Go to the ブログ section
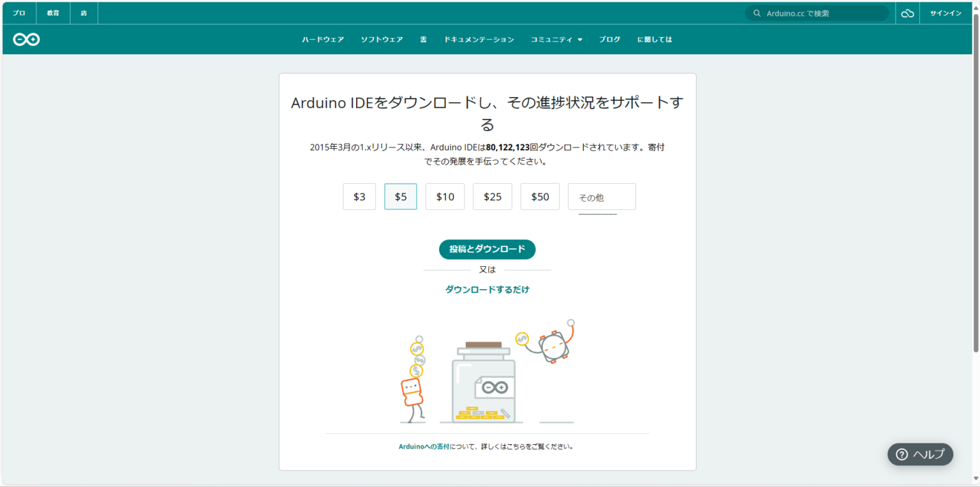980x487 pixels. pyautogui.click(x=609, y=39)
